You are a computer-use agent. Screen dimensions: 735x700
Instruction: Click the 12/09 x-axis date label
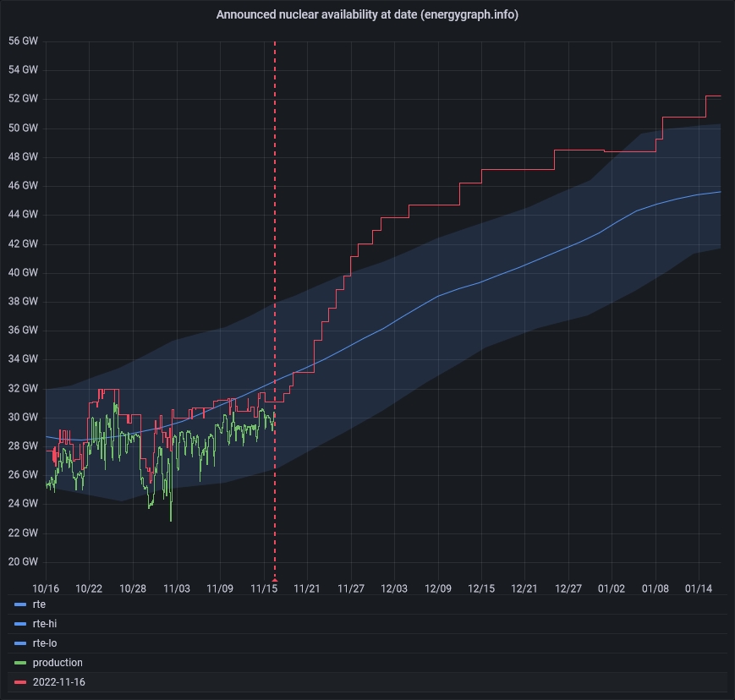pos(438,588)
